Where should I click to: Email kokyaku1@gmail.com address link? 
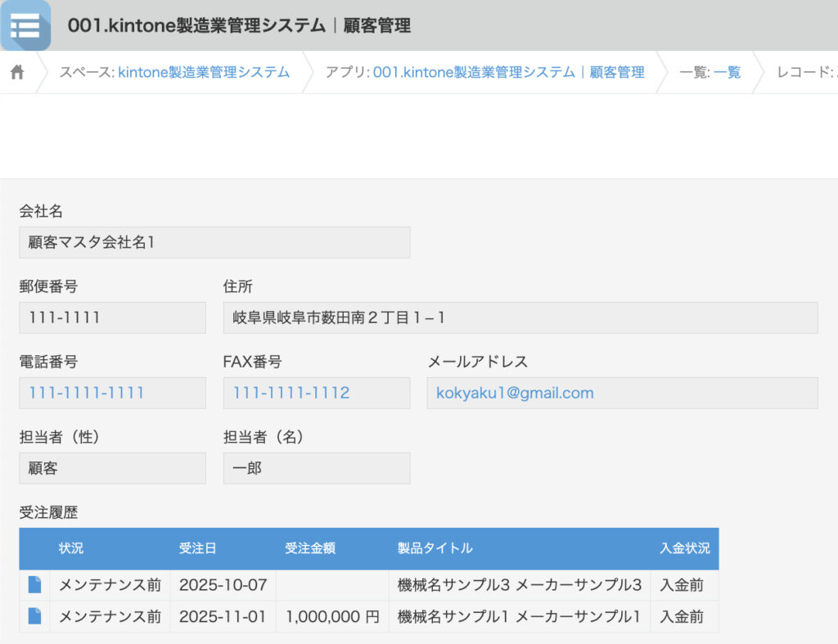(515, 393)
